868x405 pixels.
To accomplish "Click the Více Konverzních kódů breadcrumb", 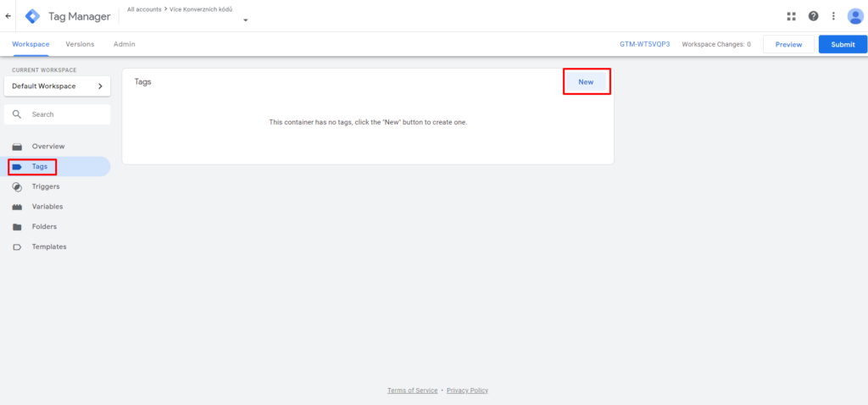I will click(201, 9).
